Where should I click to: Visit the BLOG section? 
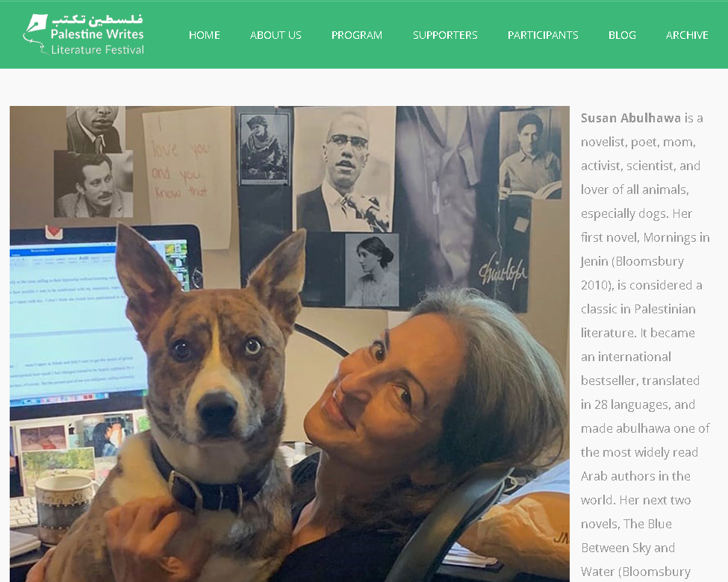(x=622, y=35)
